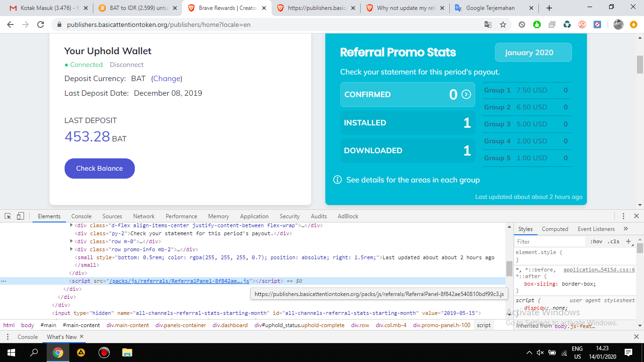644x362 pixels.
Task: Click the Change deposit currency link
Action: tap(167, 79)
